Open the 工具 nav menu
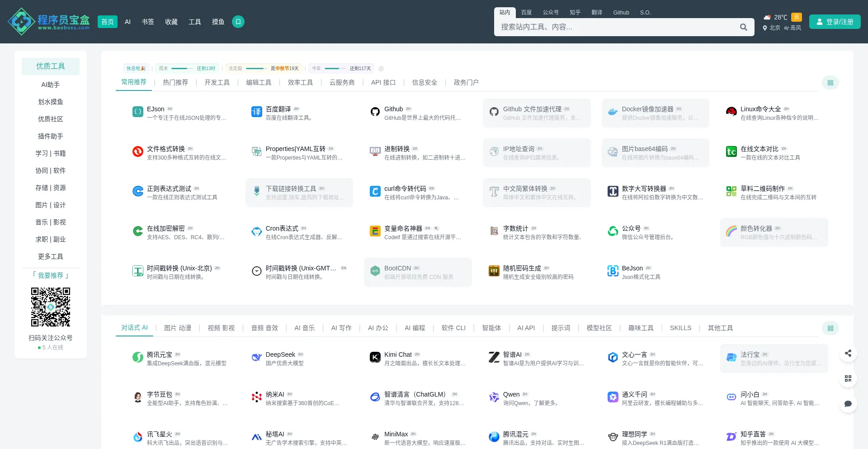Image resolution: width=868 pixels, height=449 pixels. click(x=195, y=22)
